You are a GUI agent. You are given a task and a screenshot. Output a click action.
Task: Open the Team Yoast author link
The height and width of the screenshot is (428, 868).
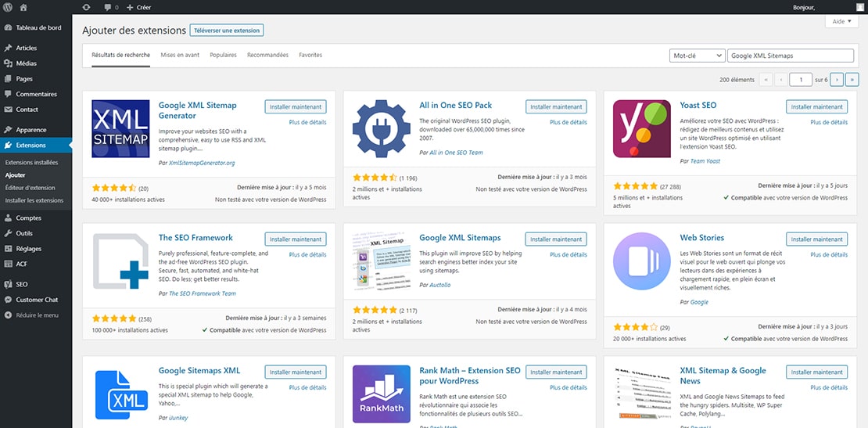pos(706,161)
